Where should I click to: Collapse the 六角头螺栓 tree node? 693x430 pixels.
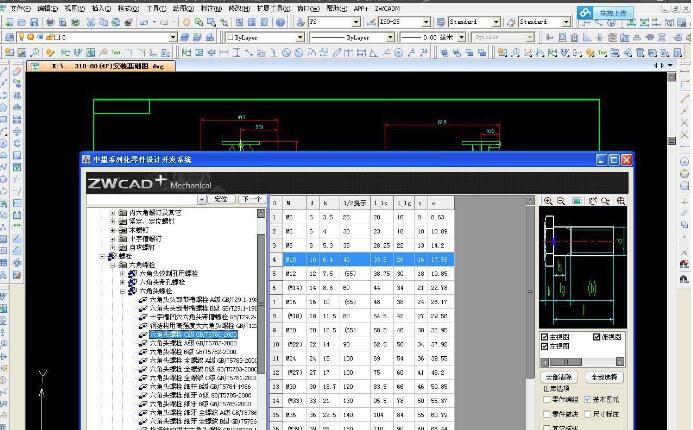pos(120,290)
